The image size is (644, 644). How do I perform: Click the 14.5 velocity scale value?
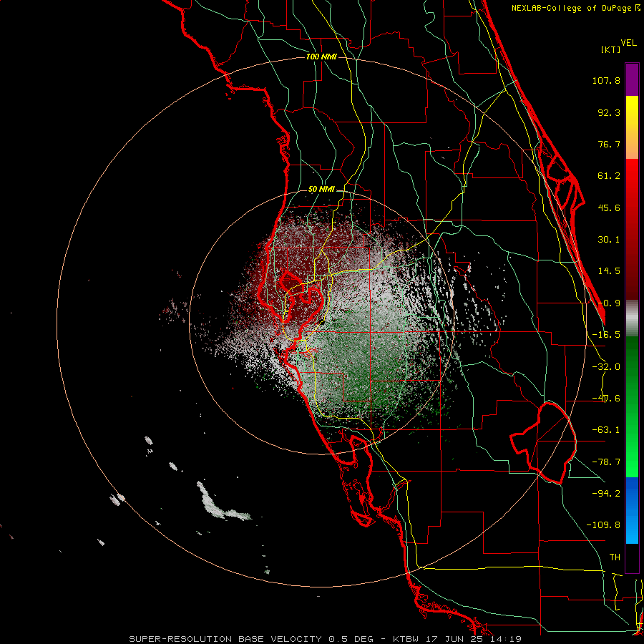609,271
